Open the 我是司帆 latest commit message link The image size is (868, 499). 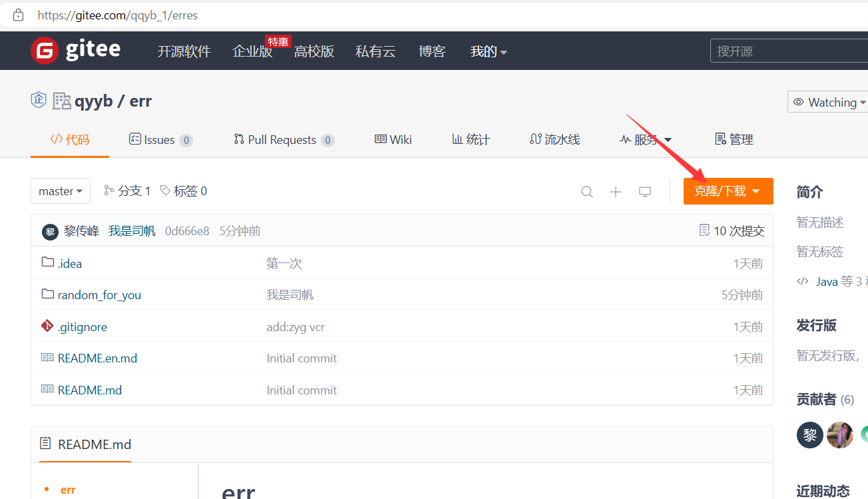[x=132, y=231]
